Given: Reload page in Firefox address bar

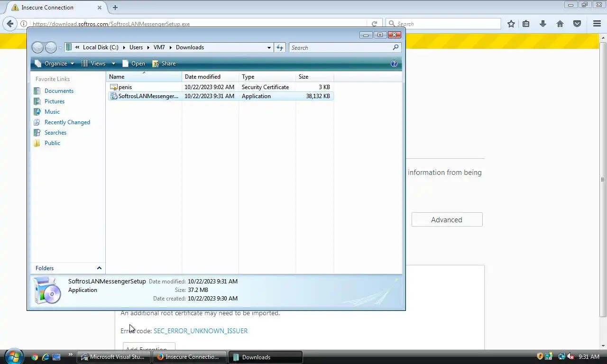Looking at the screenshot, I should (374, 24).
